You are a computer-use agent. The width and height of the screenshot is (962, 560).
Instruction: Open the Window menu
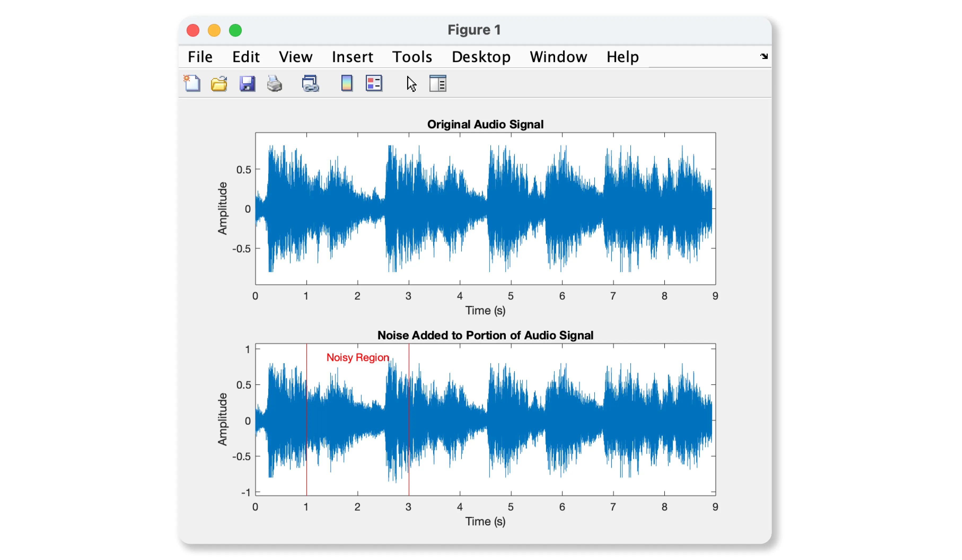point(558,57)
